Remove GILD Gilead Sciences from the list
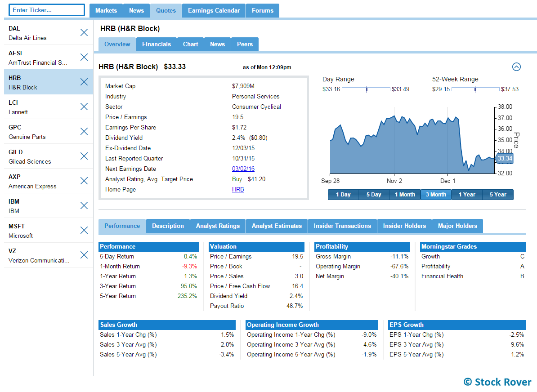 (x=84, y=156)
